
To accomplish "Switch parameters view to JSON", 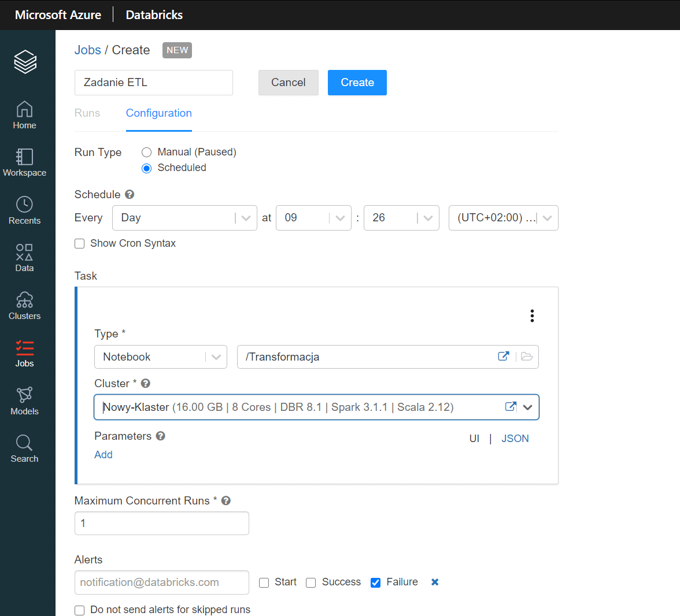I will [x=515, y=439].
